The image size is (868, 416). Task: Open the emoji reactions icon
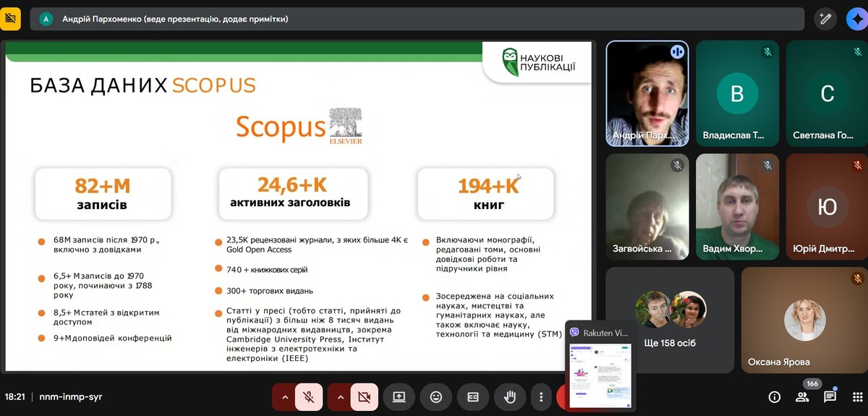[436, 396]
